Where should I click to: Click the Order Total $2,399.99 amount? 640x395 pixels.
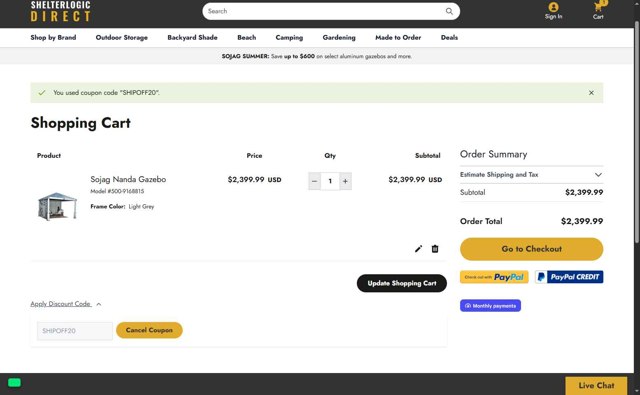[582, 221]
